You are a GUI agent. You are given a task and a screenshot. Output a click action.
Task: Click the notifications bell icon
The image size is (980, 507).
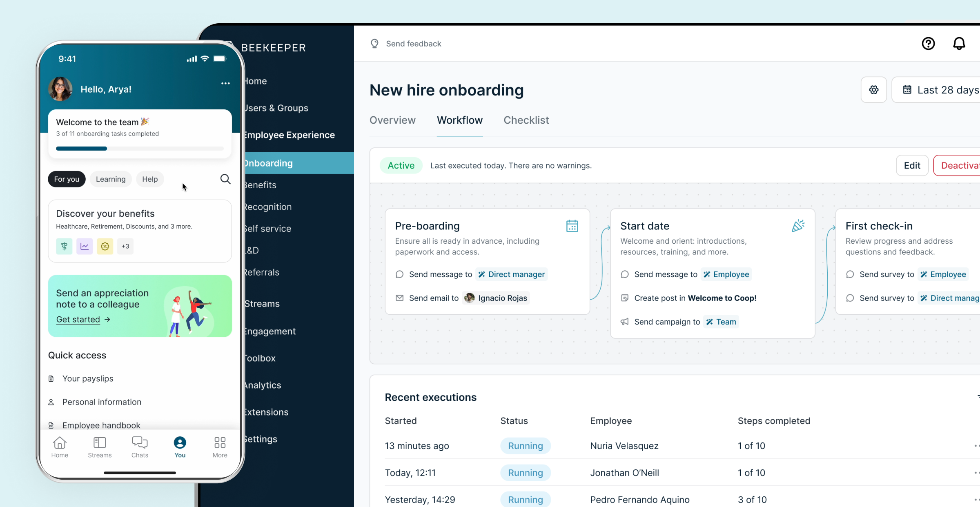(959, 44)
